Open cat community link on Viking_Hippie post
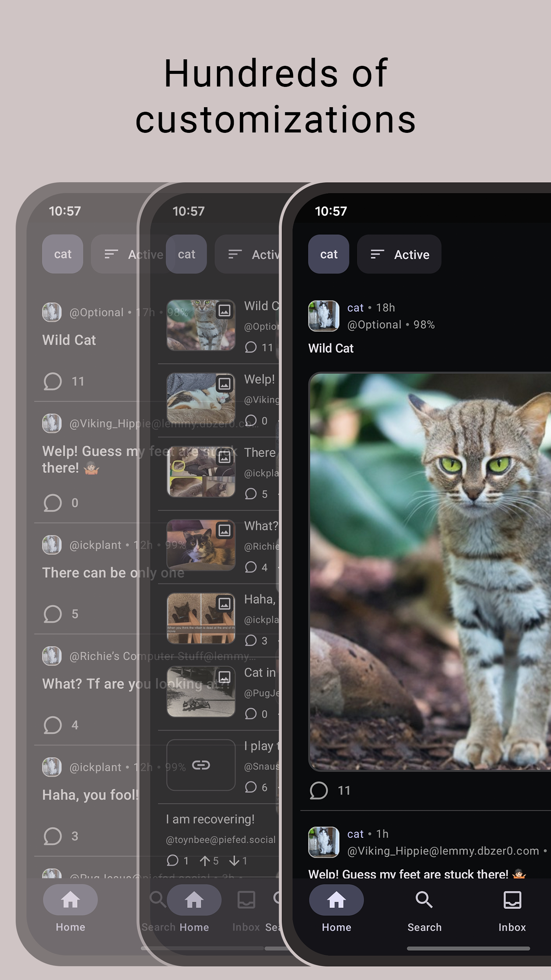The image size is (551, 980). pyautogui.click(x=355, y=834)
